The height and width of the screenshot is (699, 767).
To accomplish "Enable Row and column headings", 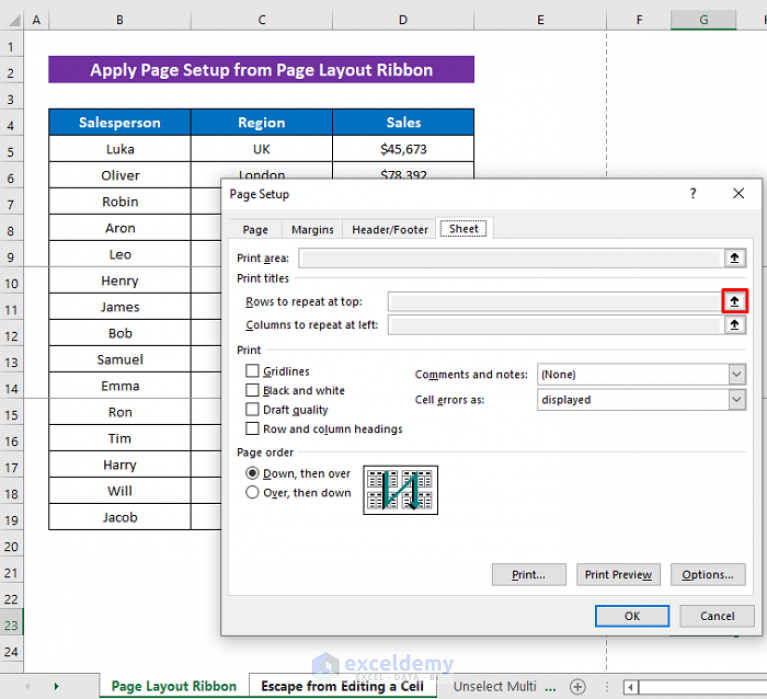I will coord(252,428).
